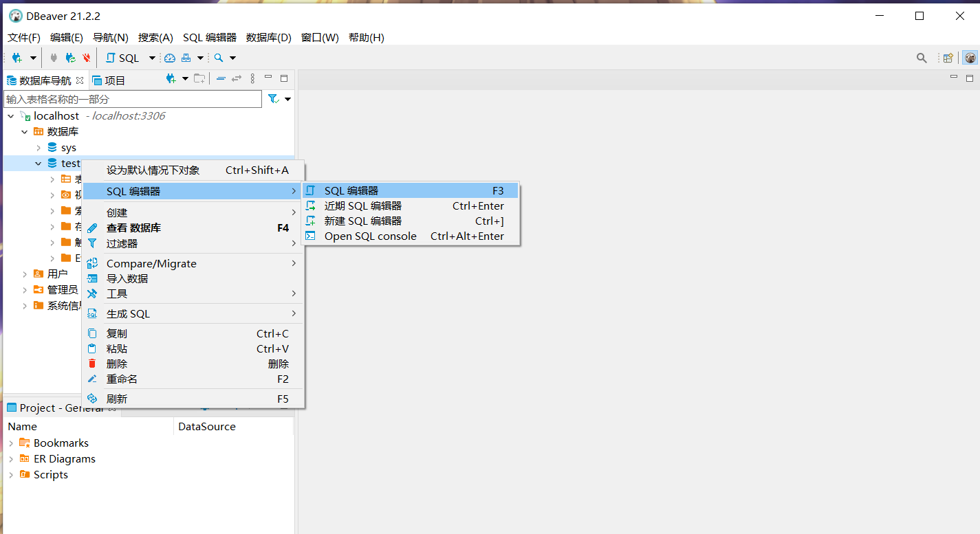
Task: Collapse all nodes with navigator collapse icon
Action: [221, 79]
